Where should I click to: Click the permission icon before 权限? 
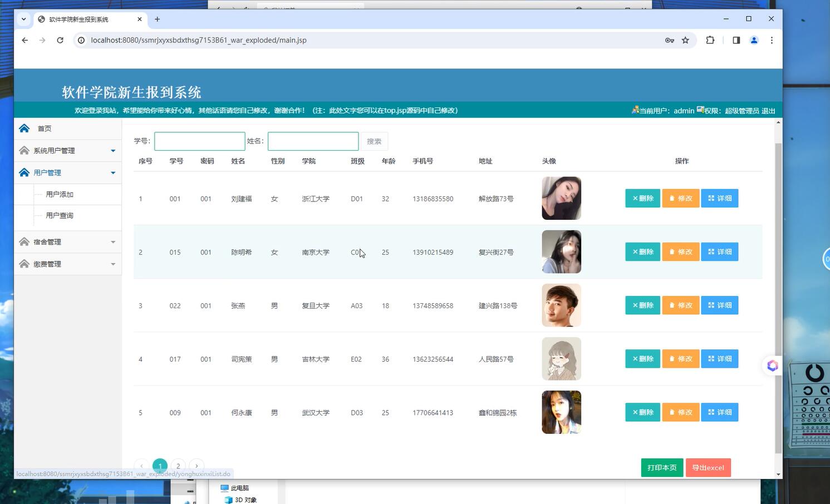700,110
